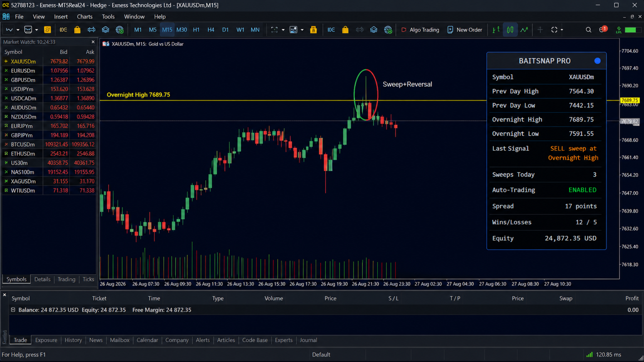
Task: Open the notifications icon with red badge
Action: click(x=603, y=30)
